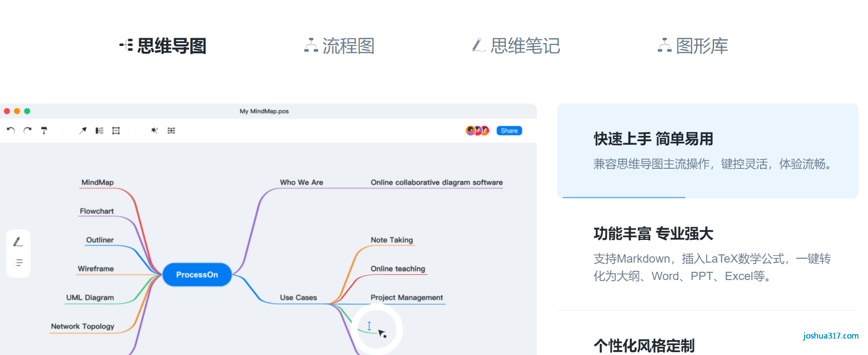
Task: Select the 思维笔记 tab
Action: point(516,46)
